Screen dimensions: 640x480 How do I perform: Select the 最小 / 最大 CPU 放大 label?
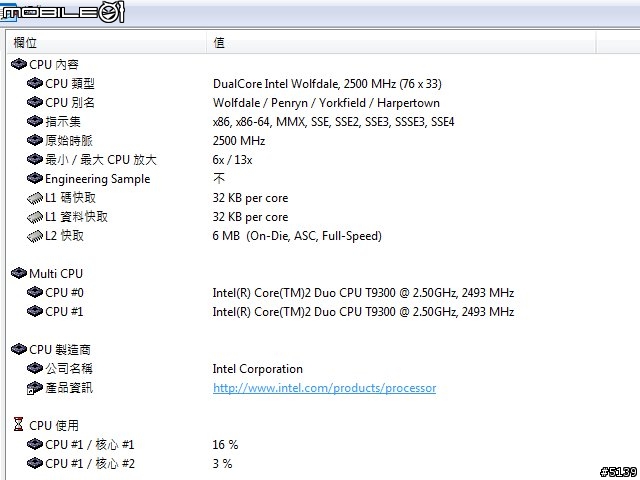101,160
